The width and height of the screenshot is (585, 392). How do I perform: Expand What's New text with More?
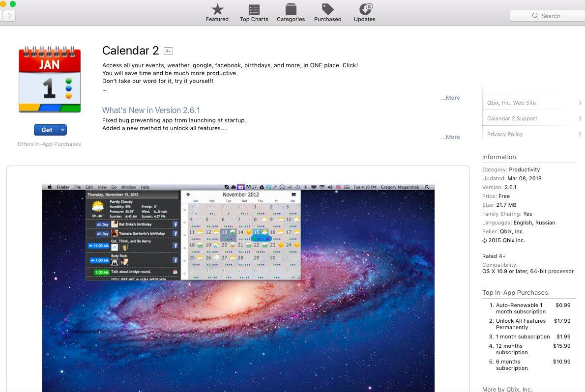click(x=450, y=137)
